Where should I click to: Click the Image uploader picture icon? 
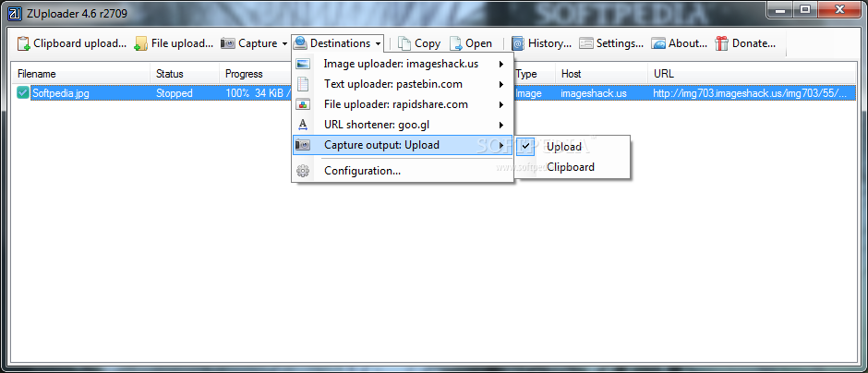pyautogui.click(x=303, y=65)
